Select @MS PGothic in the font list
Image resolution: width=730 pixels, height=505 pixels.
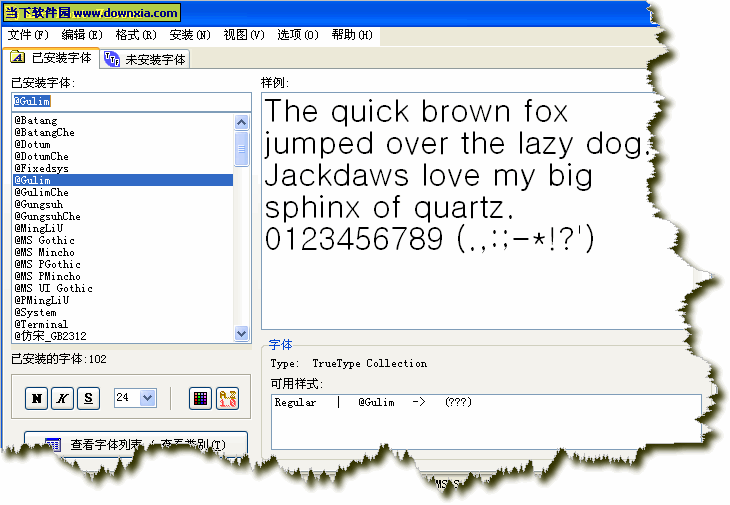tap(123, 264)
